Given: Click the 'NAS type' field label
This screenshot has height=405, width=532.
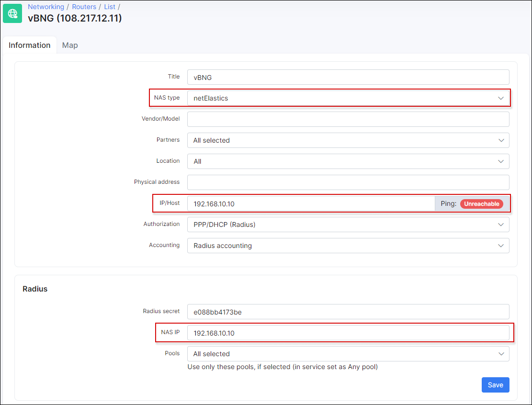Looking at the screenshot, I should (167, 98).
